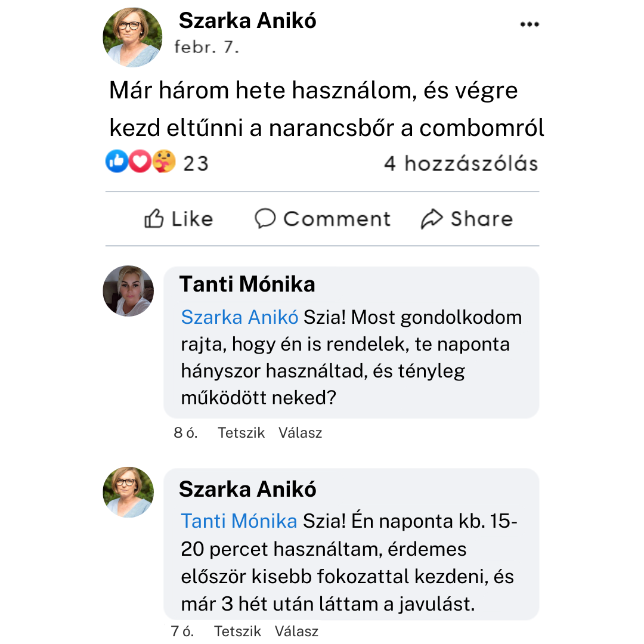Click the thumbs-up Like icon
This screenshot has width=644, height=644.
pyautogui.click(x=154, y=219)
